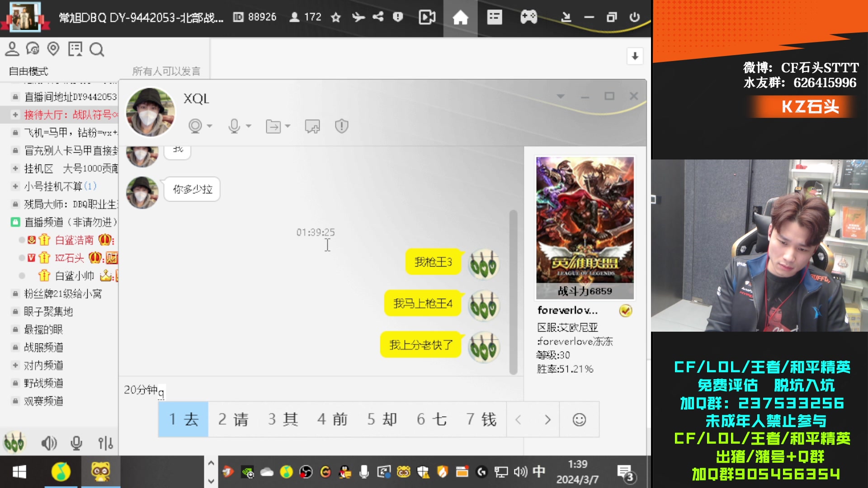The image size is (868, 488).
Task: Expand the 挂机区 channel
Action: [15, 169]
